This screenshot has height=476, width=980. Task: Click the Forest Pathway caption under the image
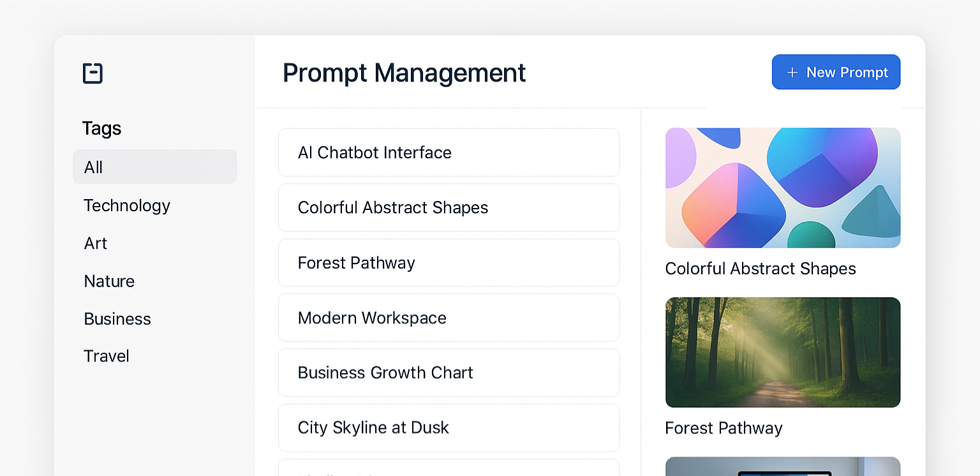point(724,428)
